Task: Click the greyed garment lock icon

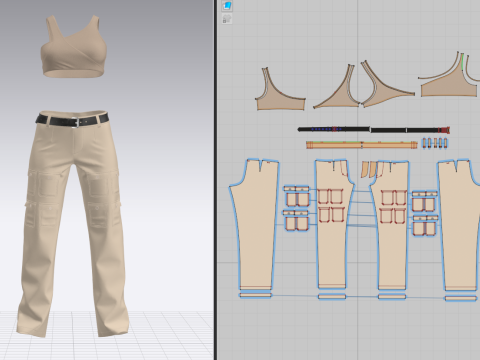Action: pos(227,19)
